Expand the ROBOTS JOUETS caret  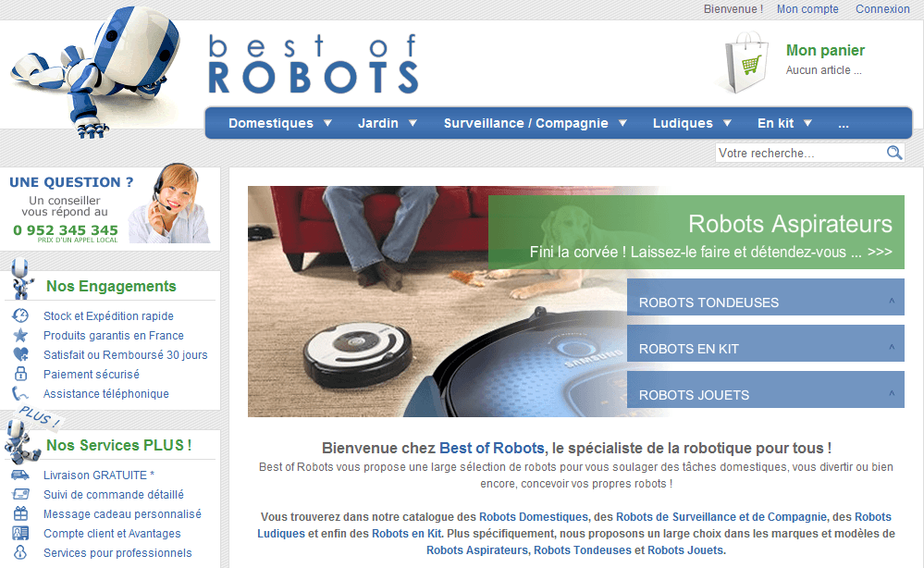[892, 393]
